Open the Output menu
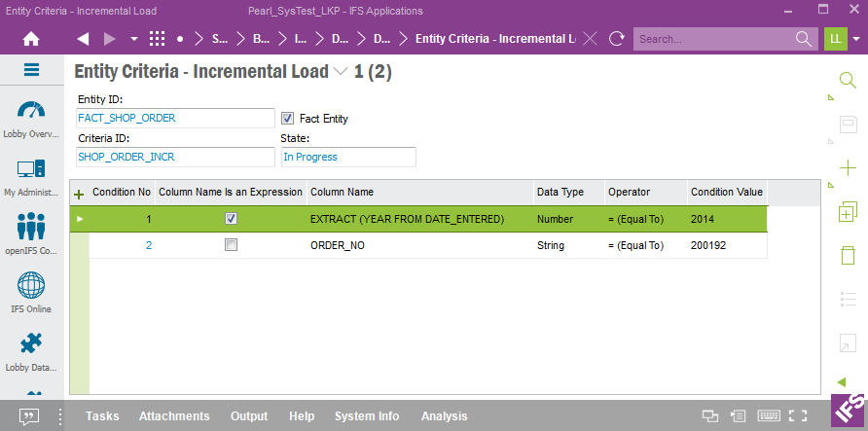Screen dimensions: 868x431 click(249, 416)
